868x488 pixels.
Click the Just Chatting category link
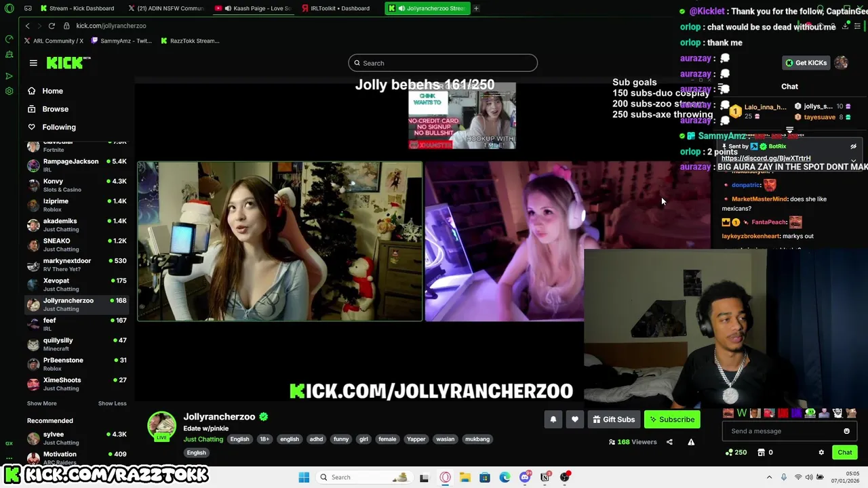tap(203, 439)
